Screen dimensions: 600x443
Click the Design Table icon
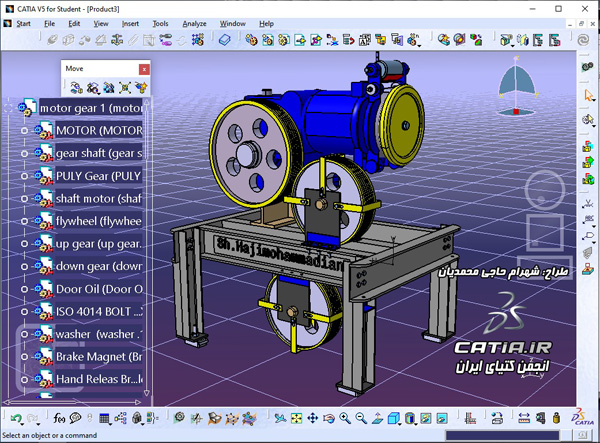click(x=104, y=418)
